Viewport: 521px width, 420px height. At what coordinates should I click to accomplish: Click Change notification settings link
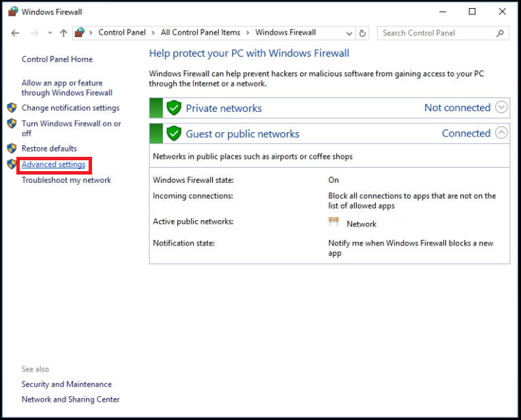tap(70, 108)
